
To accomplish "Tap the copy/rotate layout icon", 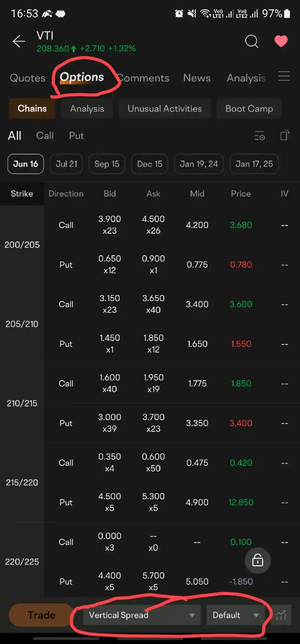I will (x=285, y=136).
